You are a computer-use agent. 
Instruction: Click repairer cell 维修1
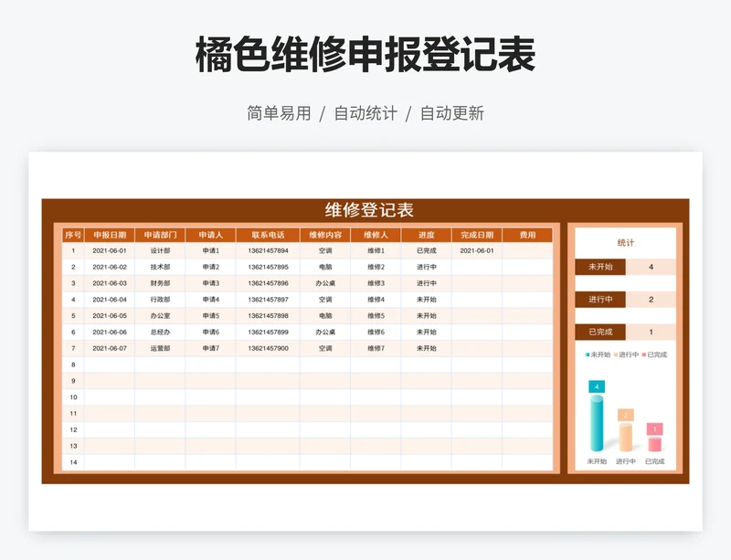(376, 251)
